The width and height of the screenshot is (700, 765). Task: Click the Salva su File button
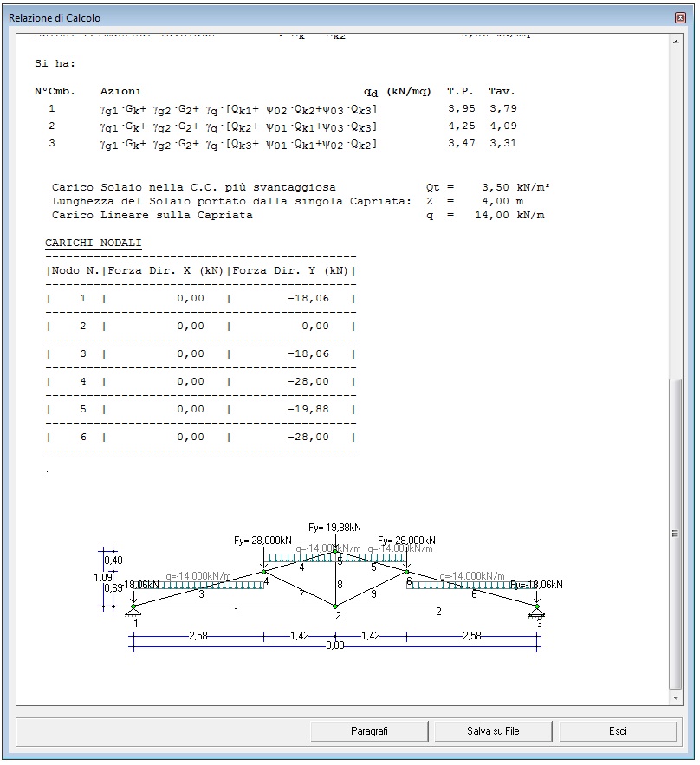coord(493,731)
